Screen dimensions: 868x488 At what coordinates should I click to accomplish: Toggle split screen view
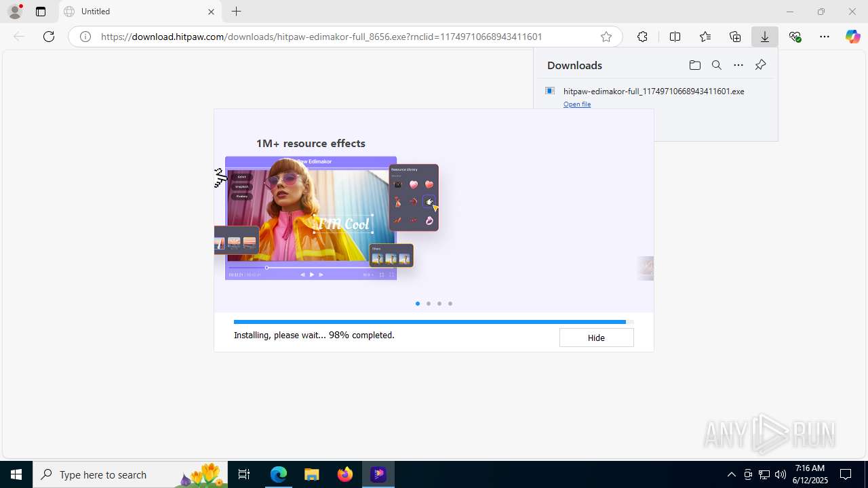[675, 37]
